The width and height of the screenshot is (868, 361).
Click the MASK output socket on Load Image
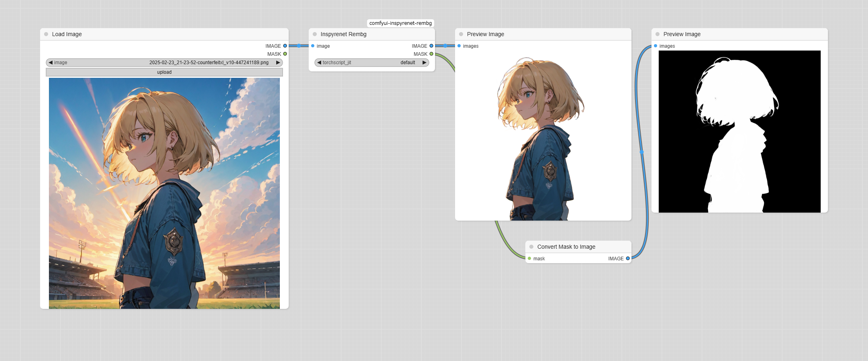click(x=285, y=54)
